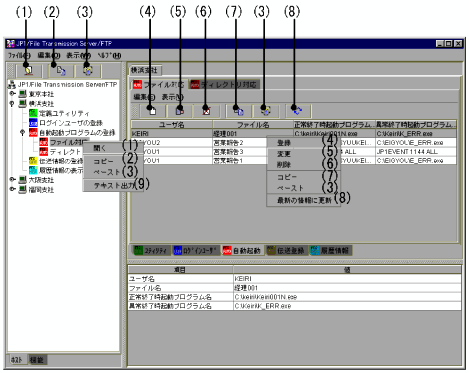The image size is (469, 373).
Task: Open the 表示(V) menu inside the right panel
Action: (172, 97)
